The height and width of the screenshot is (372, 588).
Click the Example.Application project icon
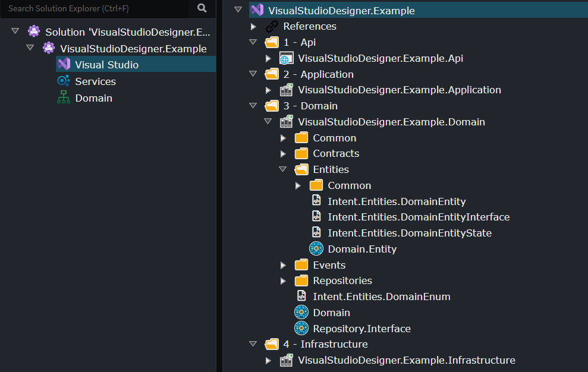287,90
